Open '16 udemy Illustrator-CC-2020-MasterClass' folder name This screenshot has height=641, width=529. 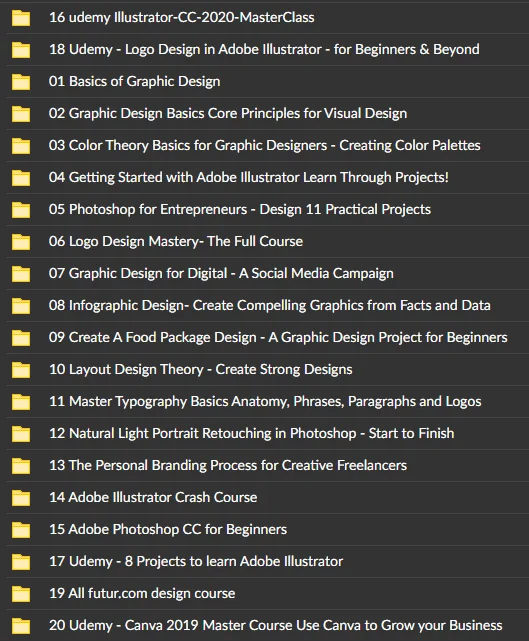(182, 18)
